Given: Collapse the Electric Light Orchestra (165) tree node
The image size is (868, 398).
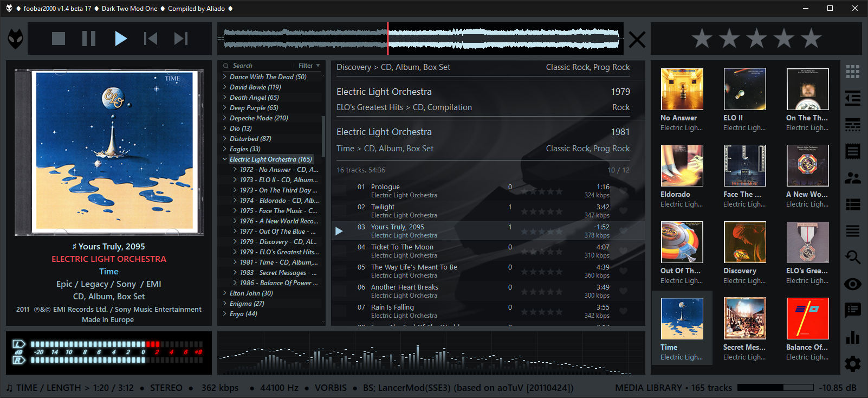Looking at the screenshot, I should pyautogui.click(x=225, y=159).
